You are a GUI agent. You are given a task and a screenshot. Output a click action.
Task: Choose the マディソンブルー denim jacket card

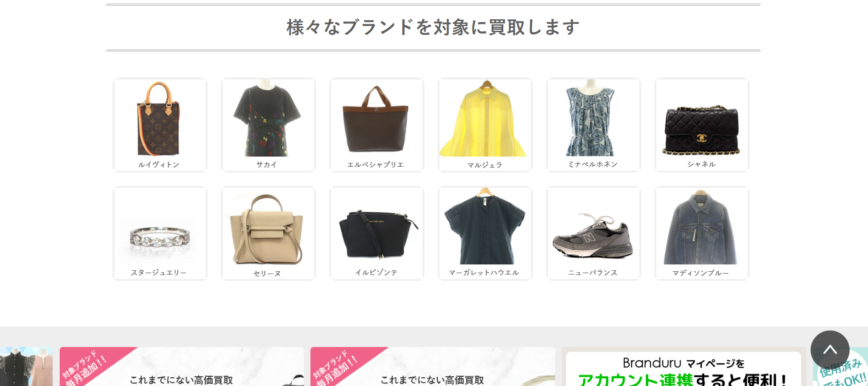tap(702, 233)
